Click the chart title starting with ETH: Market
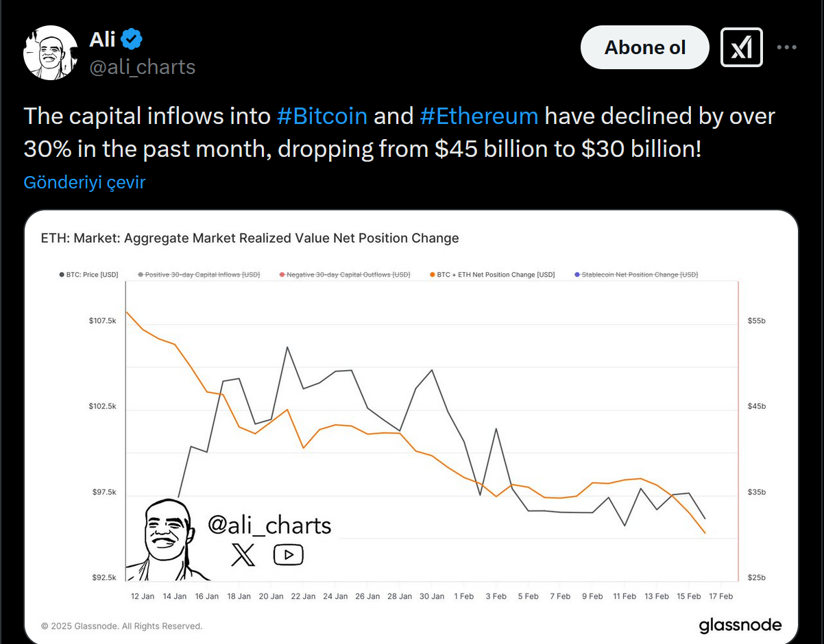Screen dimensions: 824x644 [250, 238]
